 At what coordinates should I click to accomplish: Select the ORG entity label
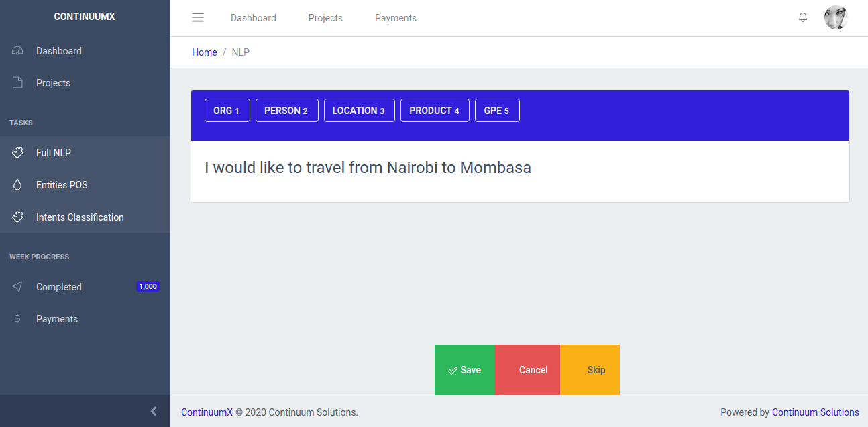pyautogui.click(x=227, y=111)
